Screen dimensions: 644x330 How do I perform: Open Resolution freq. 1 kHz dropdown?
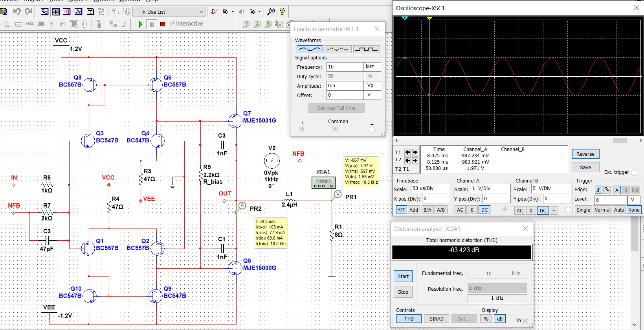click(x=497, y=288)
